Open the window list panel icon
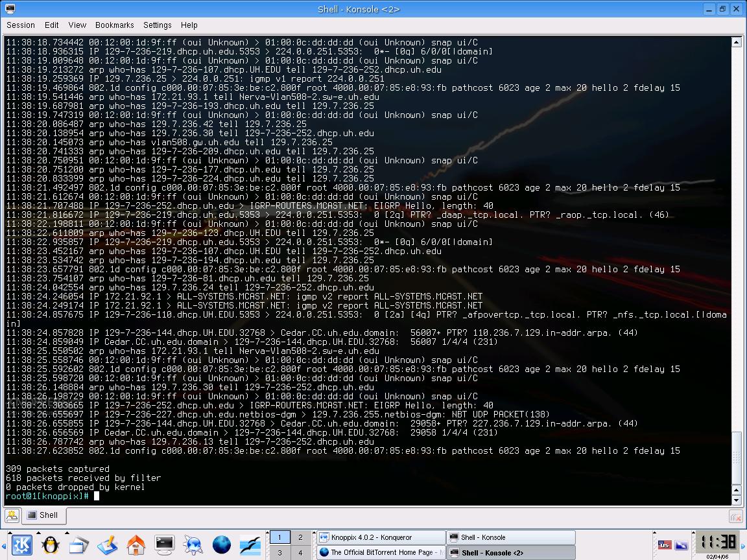 pos(78,544)
